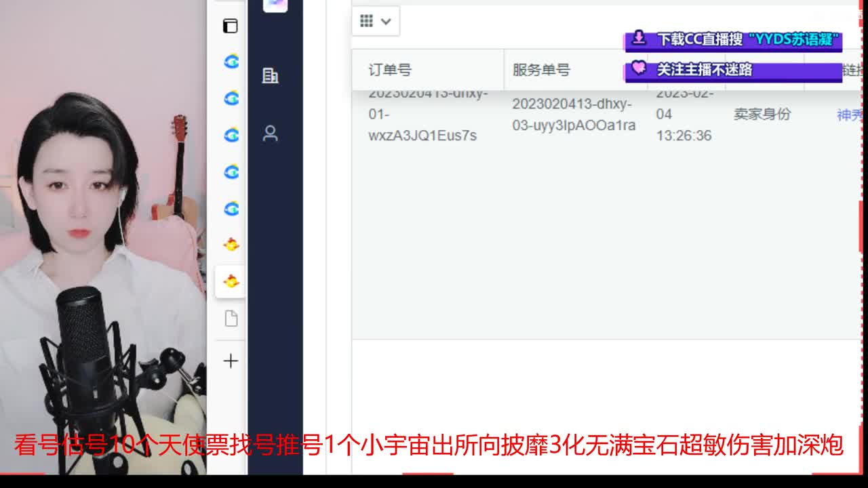
Task: Open the blank document page tab
Action: point(231,318)
